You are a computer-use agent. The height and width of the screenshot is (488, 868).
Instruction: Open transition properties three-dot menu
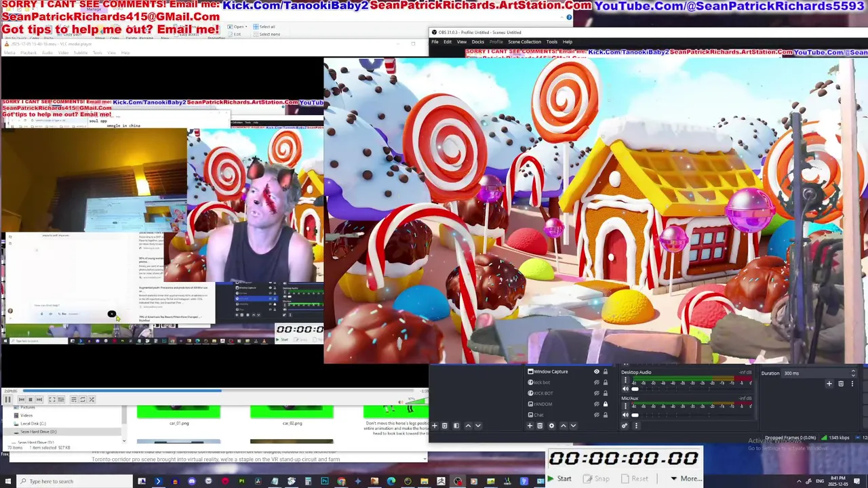click(852, 384)
